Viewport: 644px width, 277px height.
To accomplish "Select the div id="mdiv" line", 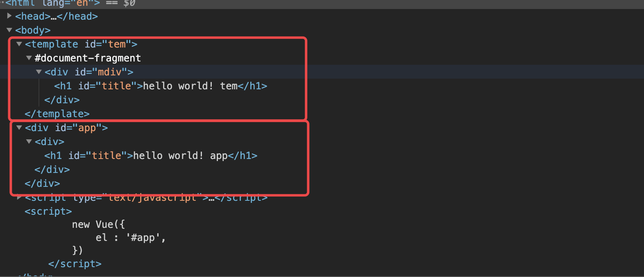I will pos(89,72).
